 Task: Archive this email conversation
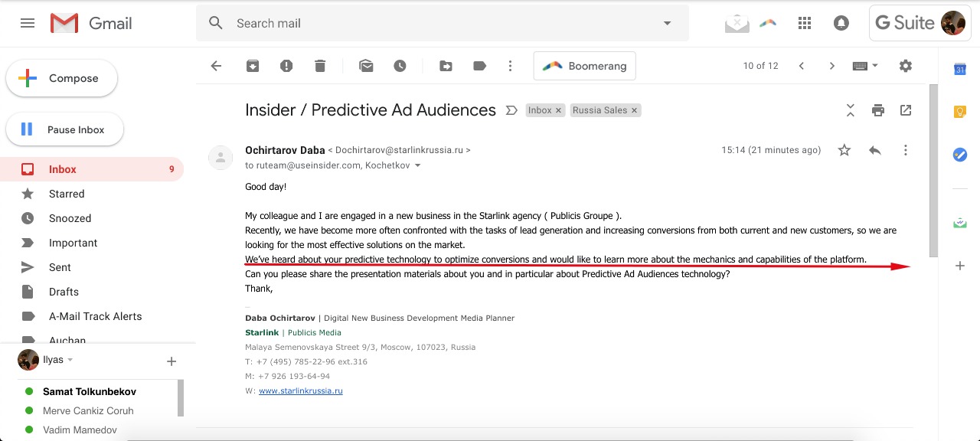253,66
